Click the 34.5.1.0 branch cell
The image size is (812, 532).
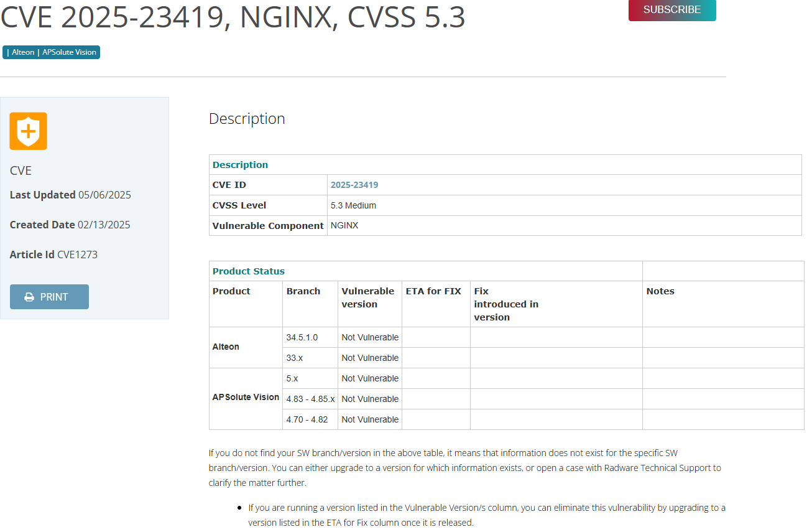(310, 337)
